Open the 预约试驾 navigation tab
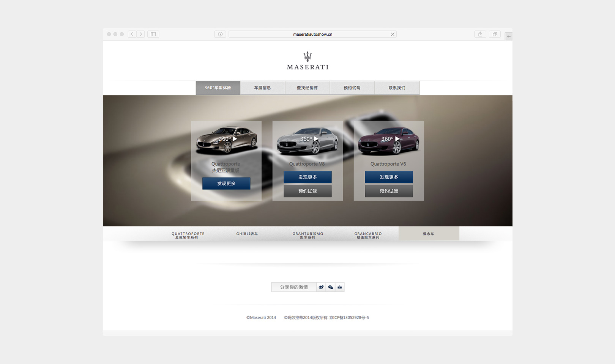 coord(352,88)
